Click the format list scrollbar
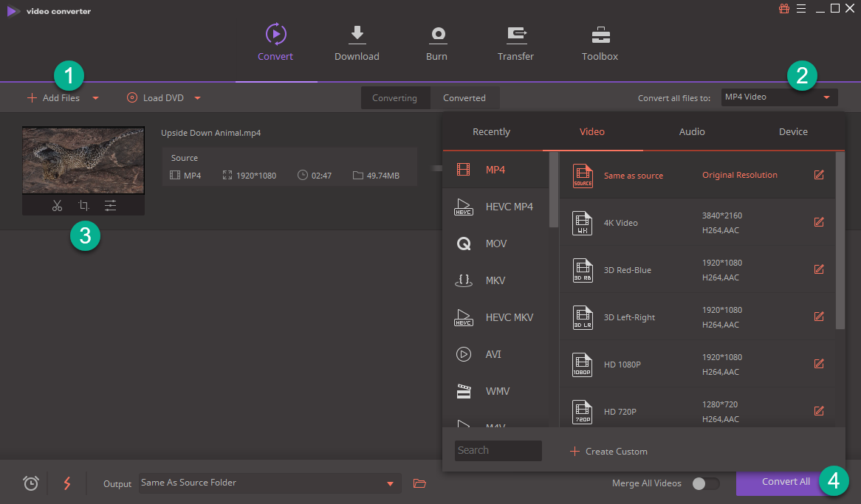The width and height of the screenshot is (861, 504). (554, 190)
